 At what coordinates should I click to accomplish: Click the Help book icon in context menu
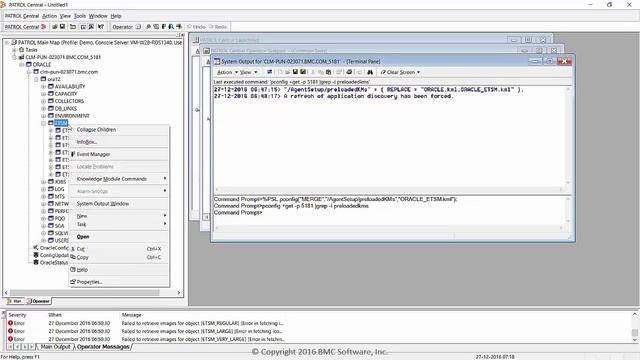click(73, 269)
